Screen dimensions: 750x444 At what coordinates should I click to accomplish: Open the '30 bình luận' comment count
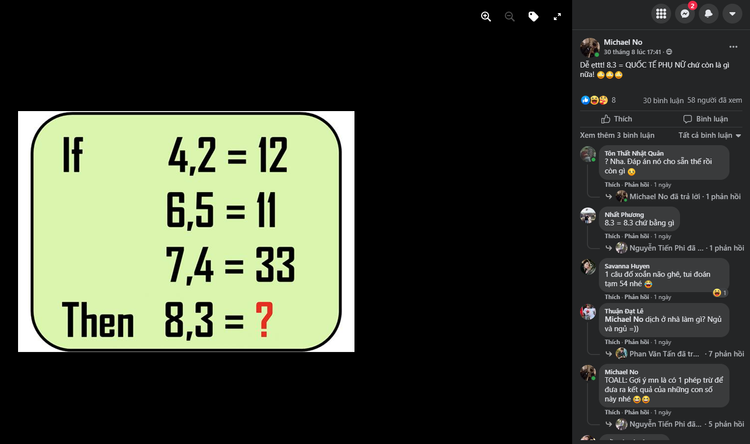pyautogui.click(x=662, y=100)
